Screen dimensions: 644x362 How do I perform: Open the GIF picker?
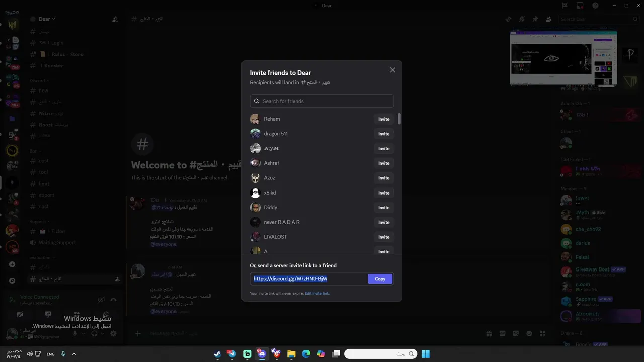pyautogui.click(x=502, y=334)
